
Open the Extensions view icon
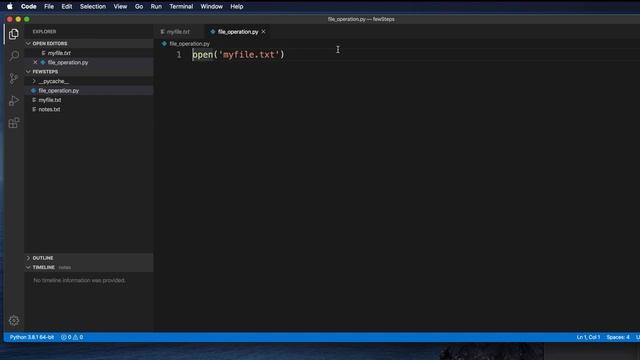(14, 123)
